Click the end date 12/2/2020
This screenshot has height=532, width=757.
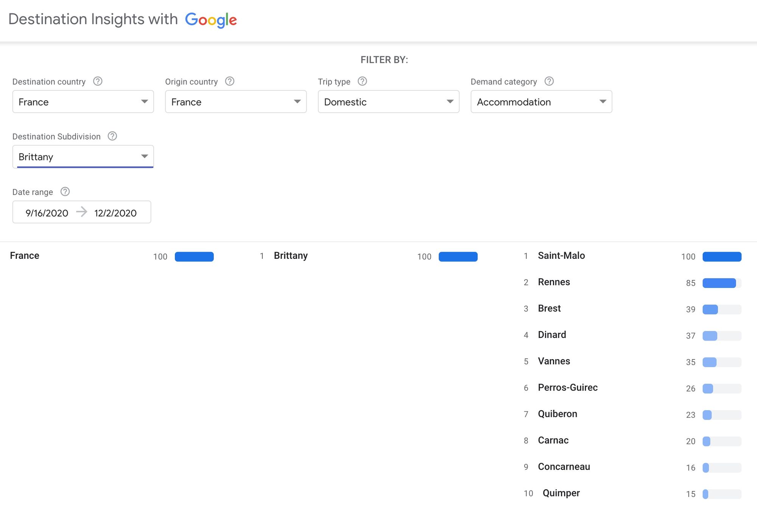tap(115, 213)
